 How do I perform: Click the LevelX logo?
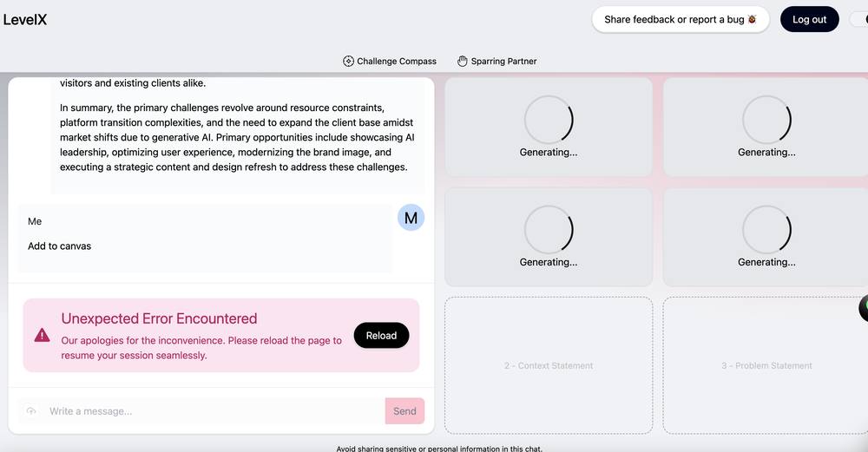click(x=25, y=19)
